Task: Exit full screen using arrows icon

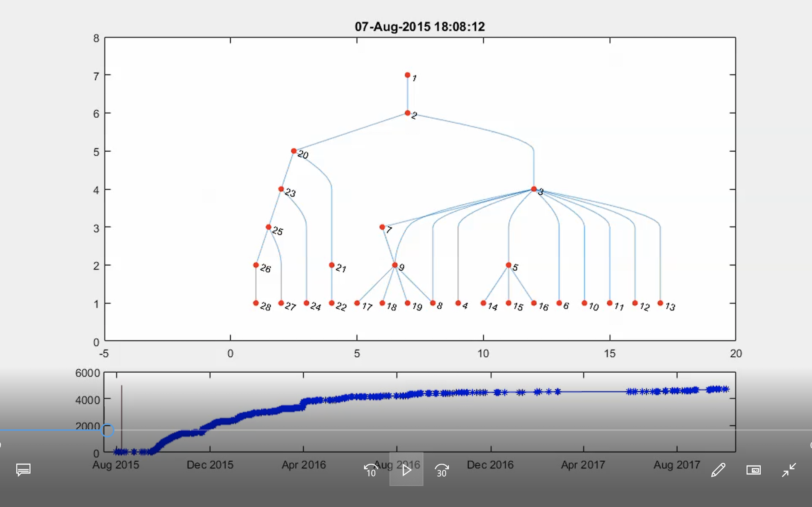Action: 789,470
